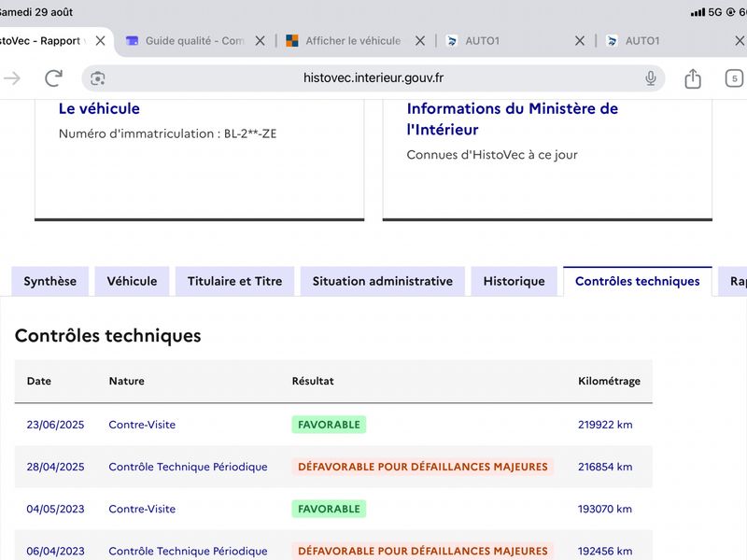Select the 04/05/2023 date cell
747x560 pixels.
click(x=55, y=509)
